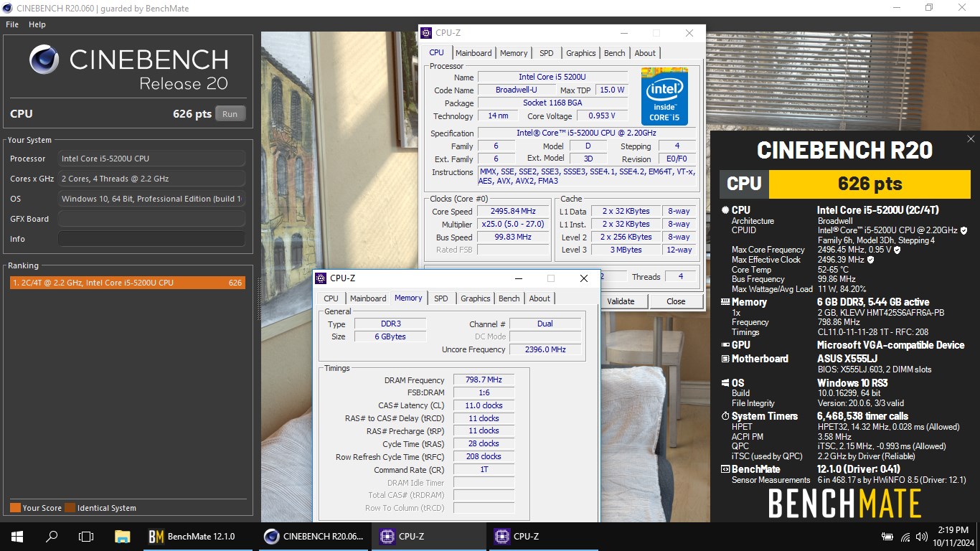980x551 pixels.
Task: Switch to SPD tab in top CPU-Z
Action: point(547,53)
